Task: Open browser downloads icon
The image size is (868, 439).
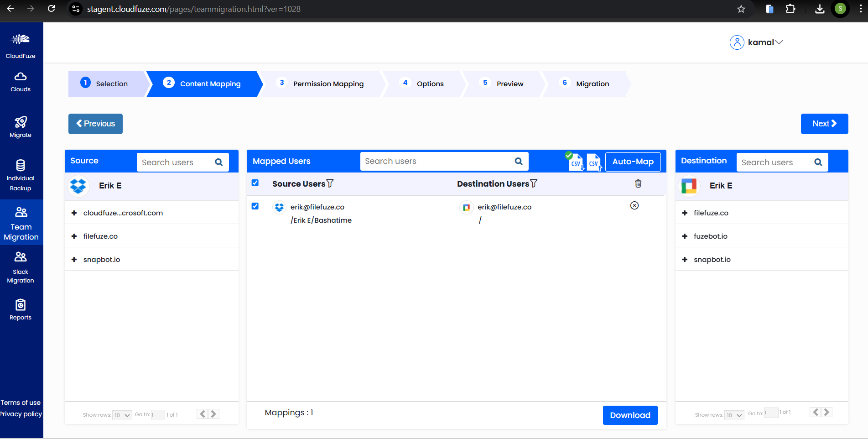Action: (x=820, y=9)
